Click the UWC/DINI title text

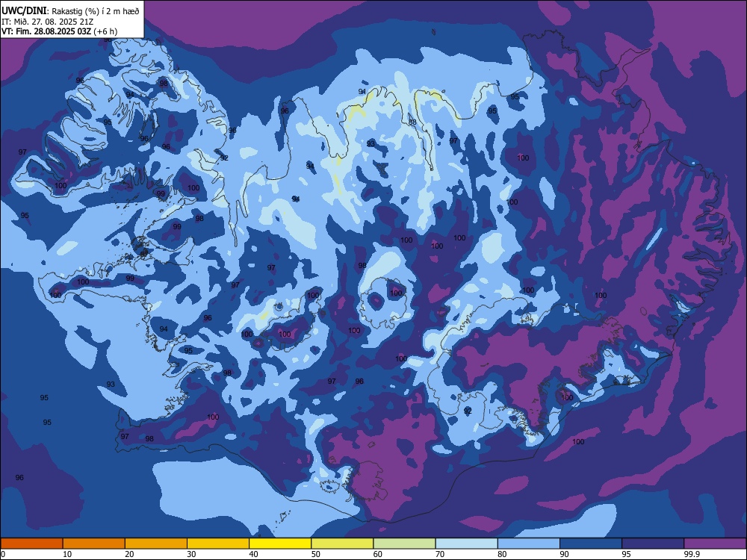[x=24, y=11]
